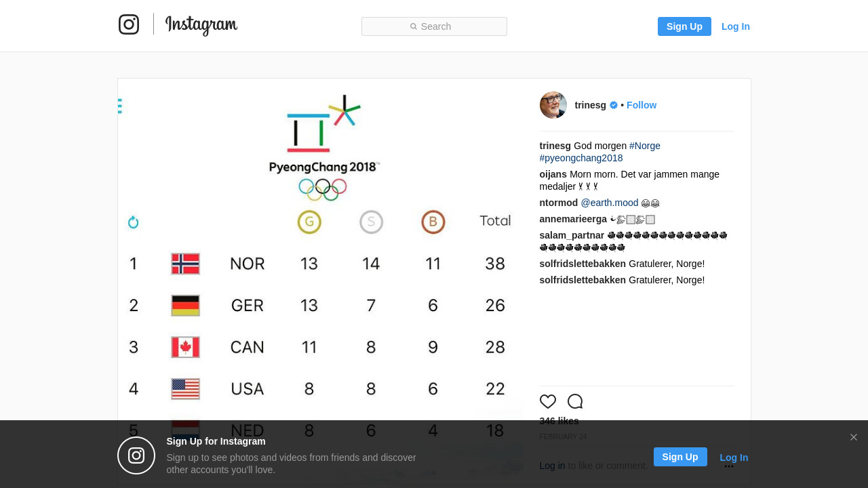Open the trinesg profile picture

553,105
